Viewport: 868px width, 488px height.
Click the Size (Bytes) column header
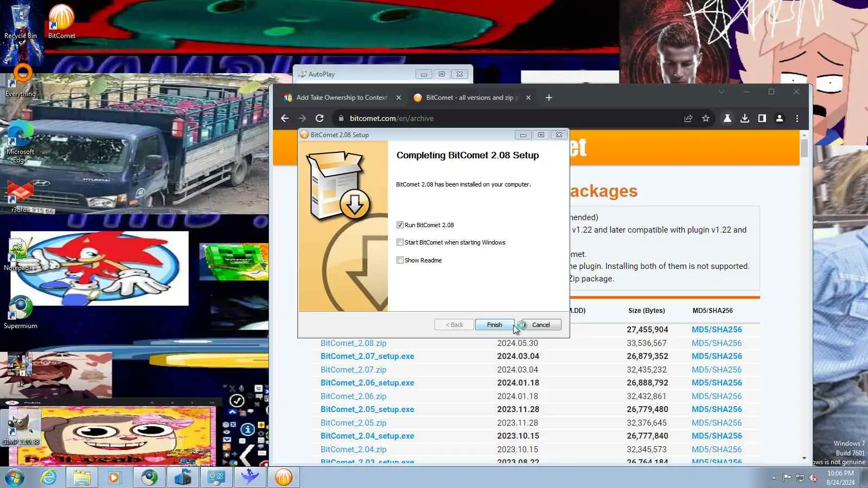tap(647, 311)
